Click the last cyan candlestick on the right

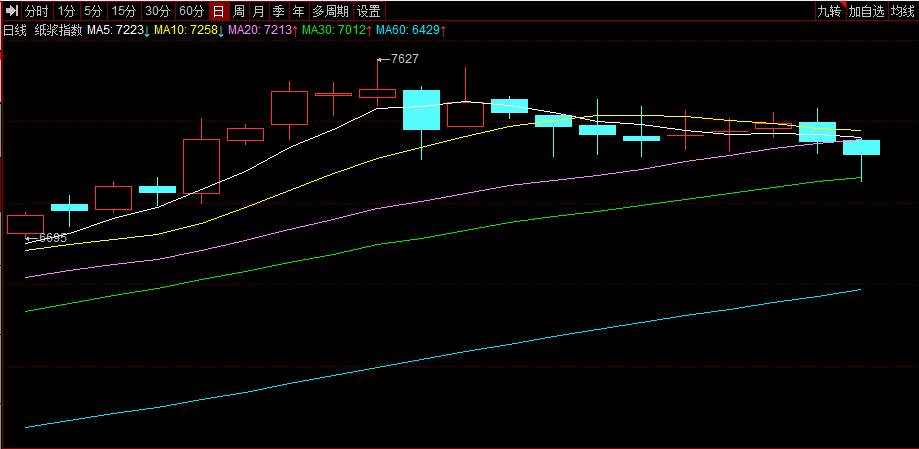861,148
